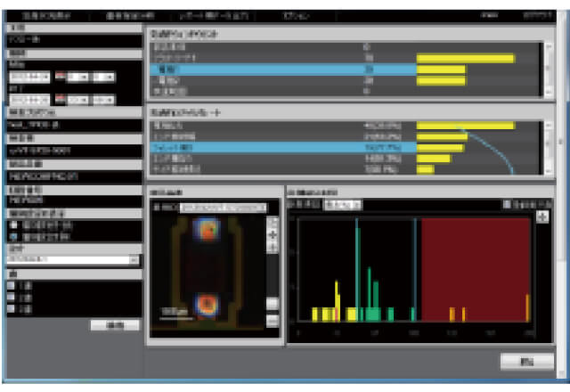Screen dimensions: 570x392
Task: Open the dropdown above the histogram chart
Action: (x=343, y=205)
